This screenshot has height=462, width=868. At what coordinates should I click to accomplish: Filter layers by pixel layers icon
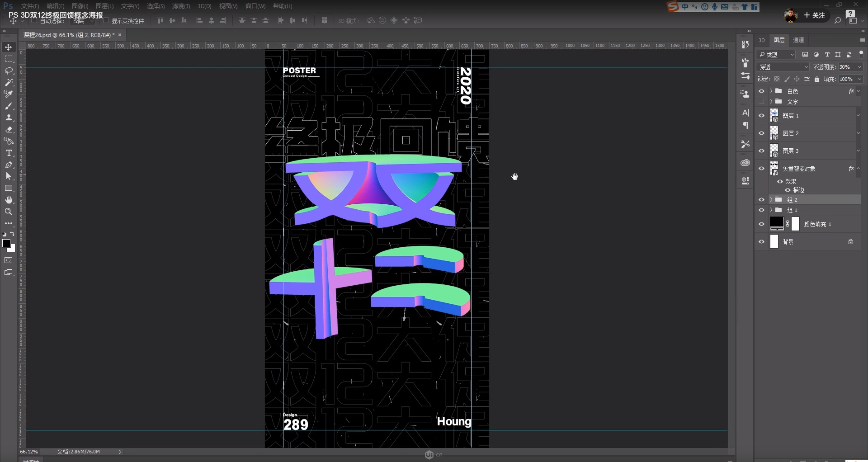coord(805,55)
